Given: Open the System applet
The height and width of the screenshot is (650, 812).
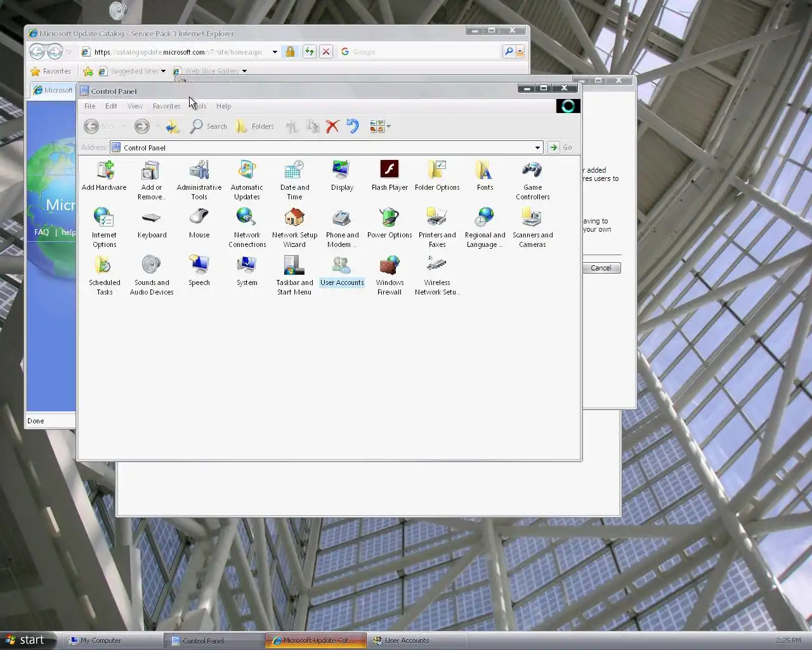Looking at the screenshot, I should [x=247, y=271].
